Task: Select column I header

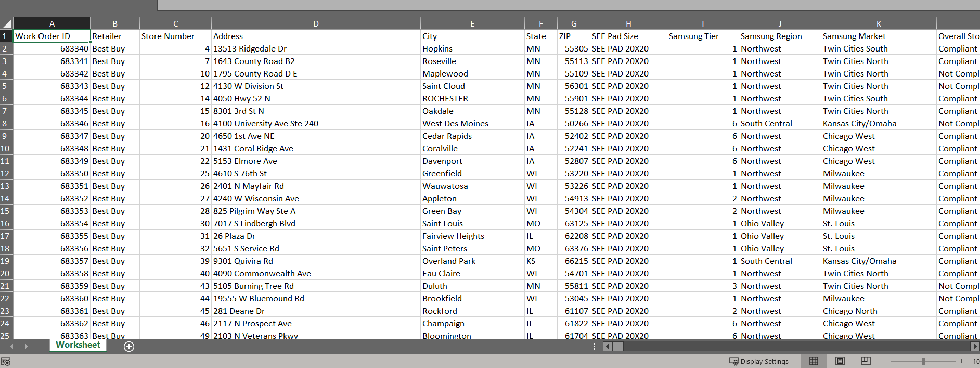Action: coord(703,23)
